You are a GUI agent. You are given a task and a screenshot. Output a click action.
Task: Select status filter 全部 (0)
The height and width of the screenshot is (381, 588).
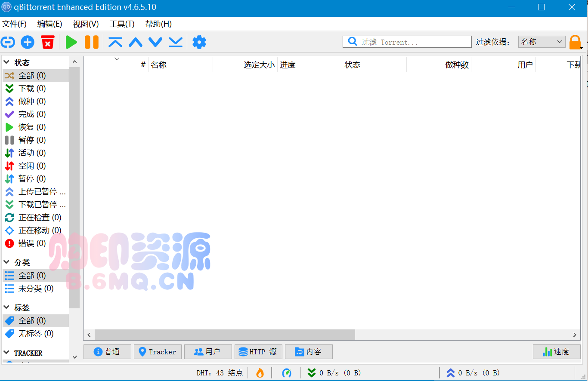(x=36, y=76)
